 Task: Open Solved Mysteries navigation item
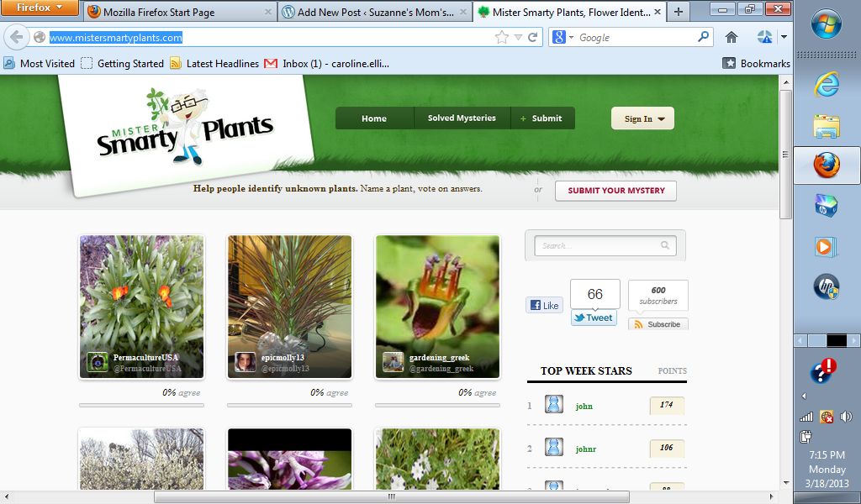coord(462,118)
